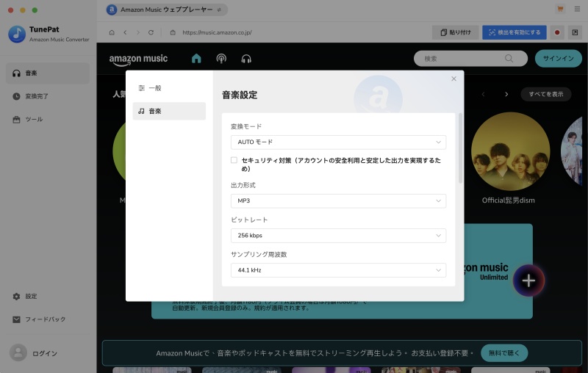Image resolution: width=588 pixels, height=373 pixels.
Task: Click the settings dialog scrollbar
Action: 460,148
